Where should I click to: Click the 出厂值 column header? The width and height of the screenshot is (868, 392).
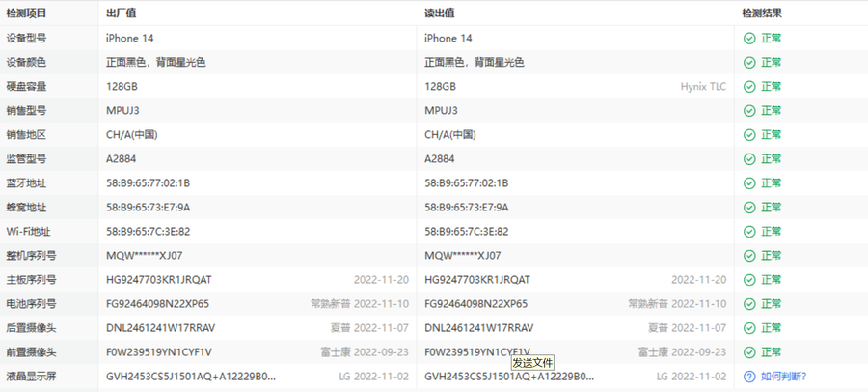(122, 14)
